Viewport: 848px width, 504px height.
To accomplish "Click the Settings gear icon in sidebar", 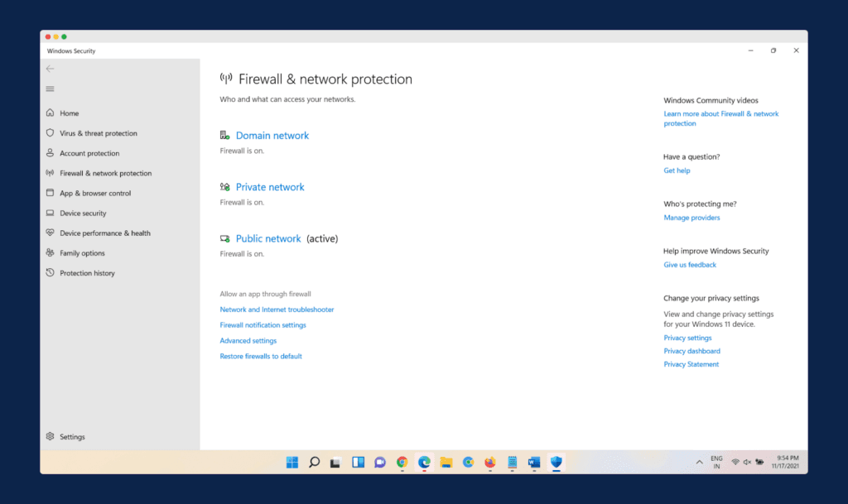I will [51, 437].
